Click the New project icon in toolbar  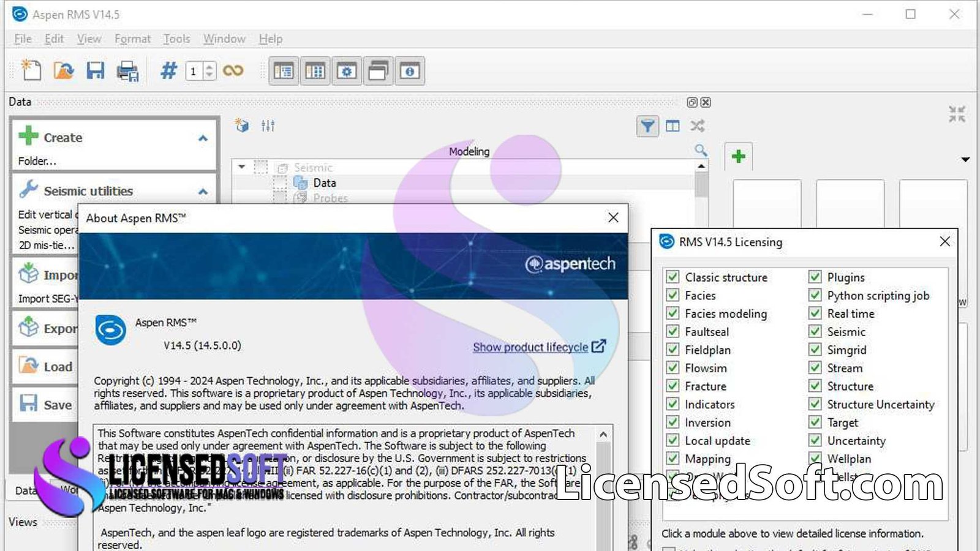point(31,70)
